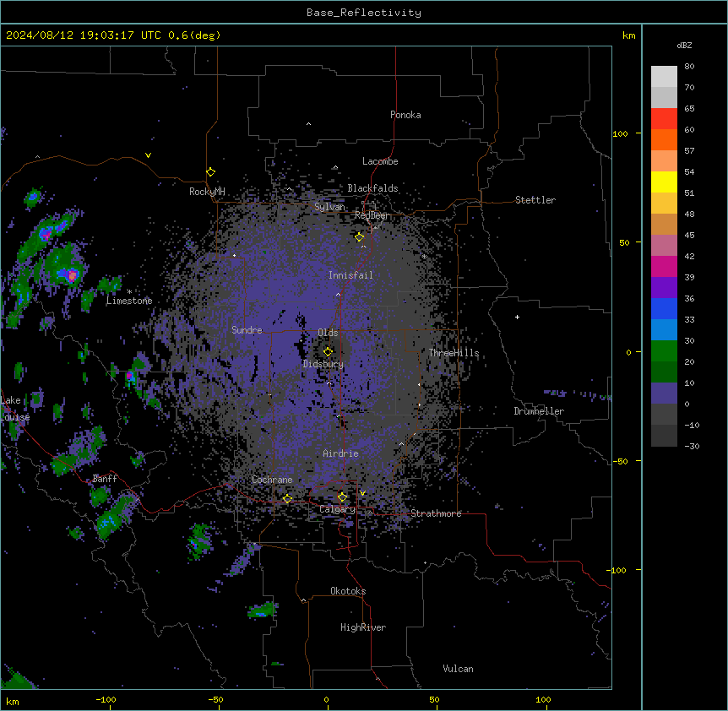Pick the magenta 39-42 dBZ legend swatch
Image resolution: width=728 pixels, height=711 pixels.
click(664, 266)
